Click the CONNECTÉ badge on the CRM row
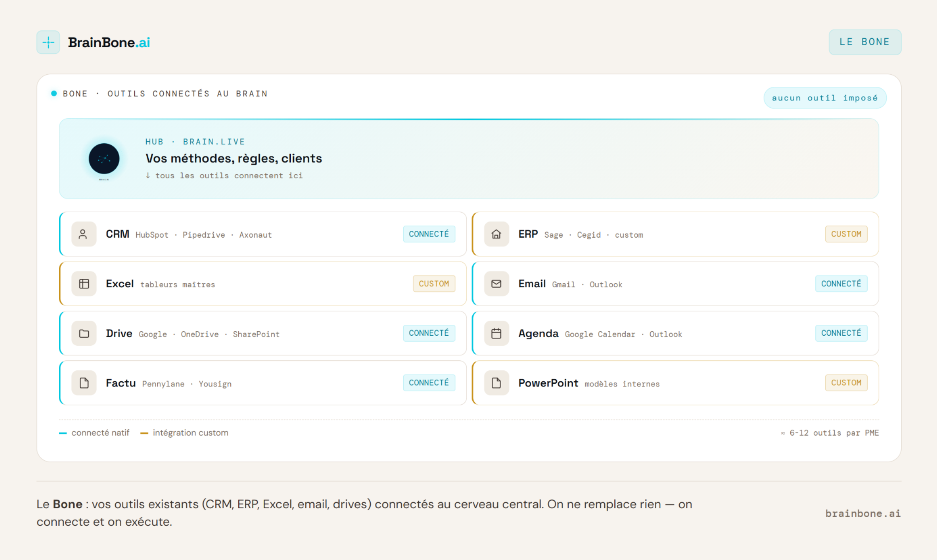This screenshot has width=937, height=560. (429, 234)
